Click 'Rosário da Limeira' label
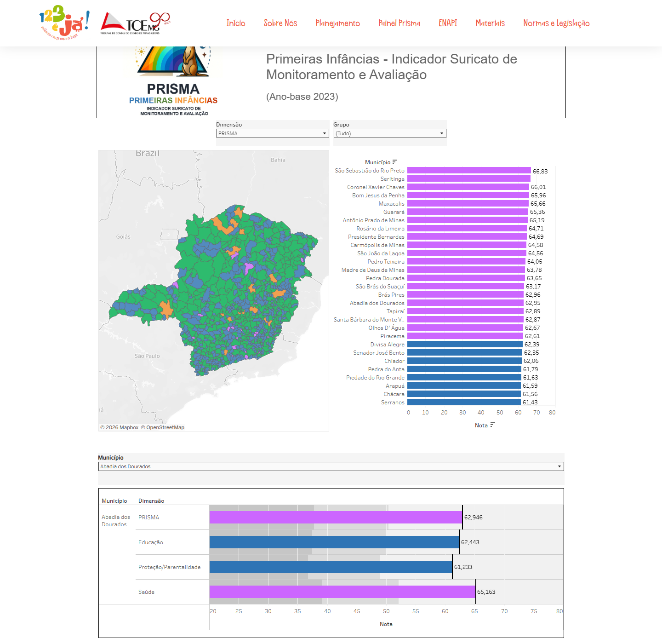This screenshot has height=644, width=662. tap(381, 229)
